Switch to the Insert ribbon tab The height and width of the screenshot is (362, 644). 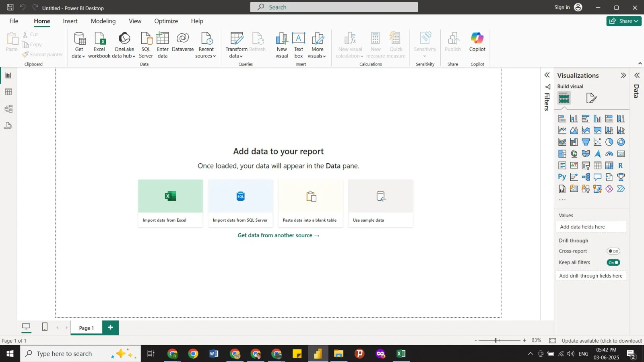coord(70,21)
